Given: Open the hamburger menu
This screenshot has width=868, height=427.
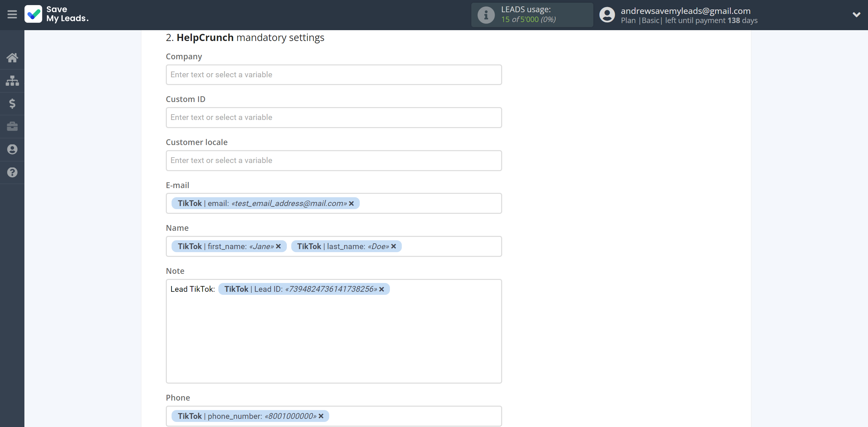Looking at the screenshot, I should pyautogui.click(x=12, y=15).
